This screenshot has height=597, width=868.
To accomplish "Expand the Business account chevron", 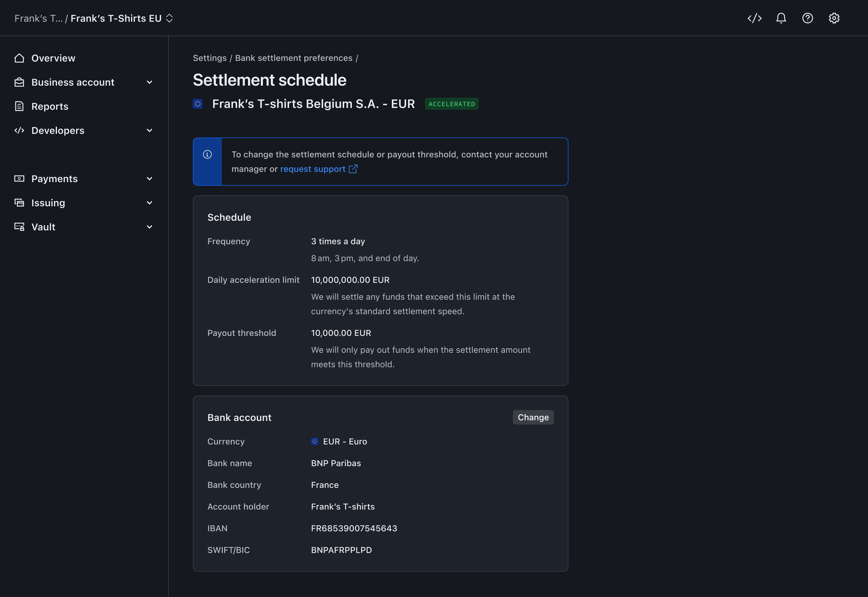I will tap(149, 82).
